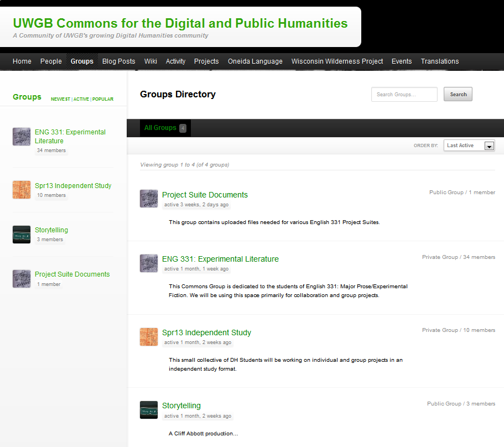
Task: Click the Storytelling avatar in the sidebar
Action: click(x=22, y=234)
